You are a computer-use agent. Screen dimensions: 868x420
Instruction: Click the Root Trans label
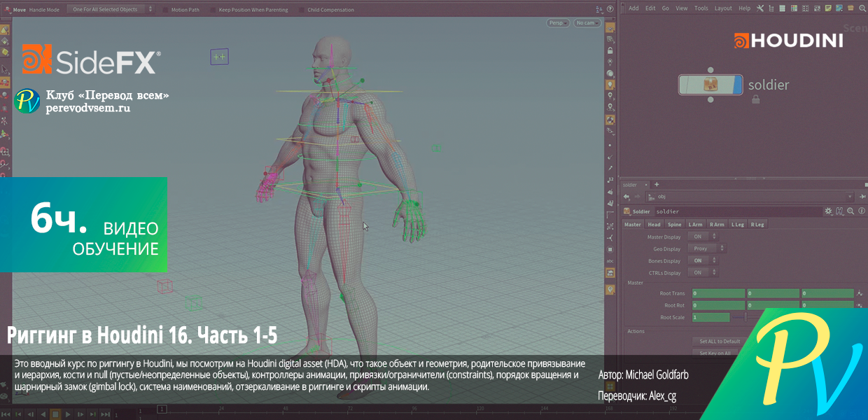pos(672,293)
